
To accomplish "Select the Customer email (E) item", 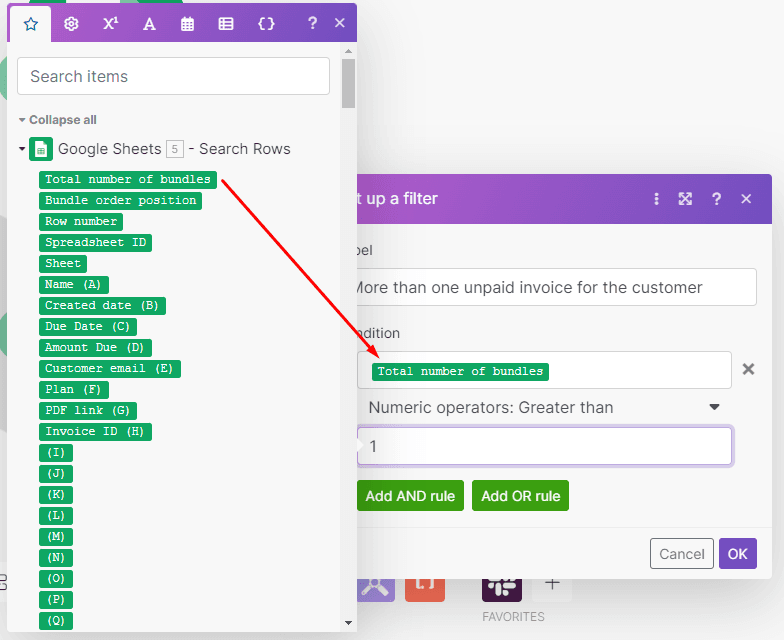I will 110,369.
